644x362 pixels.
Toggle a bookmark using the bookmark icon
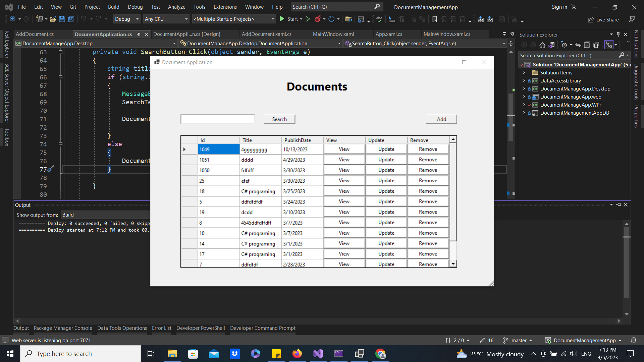434,19
